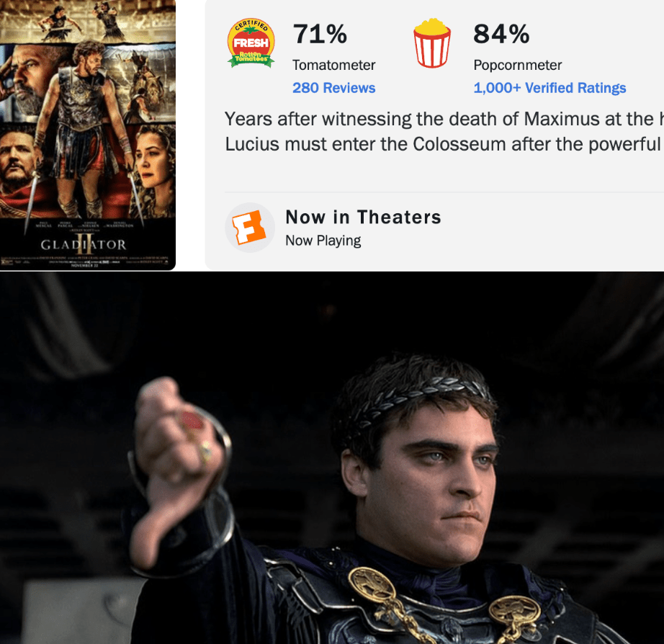Click the Now in Theaters heading
Screen dimensions: 664x644
[364, 217]
